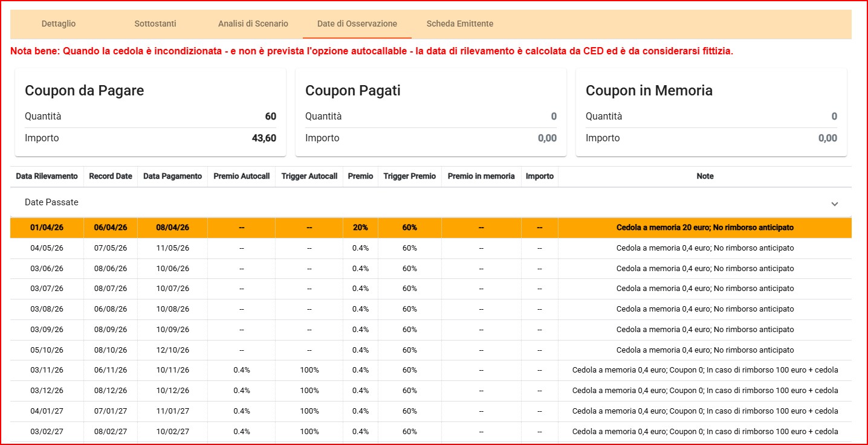Screen dimensions: 868x445
Task: Click the Importo column header
Action: [540, 176]
